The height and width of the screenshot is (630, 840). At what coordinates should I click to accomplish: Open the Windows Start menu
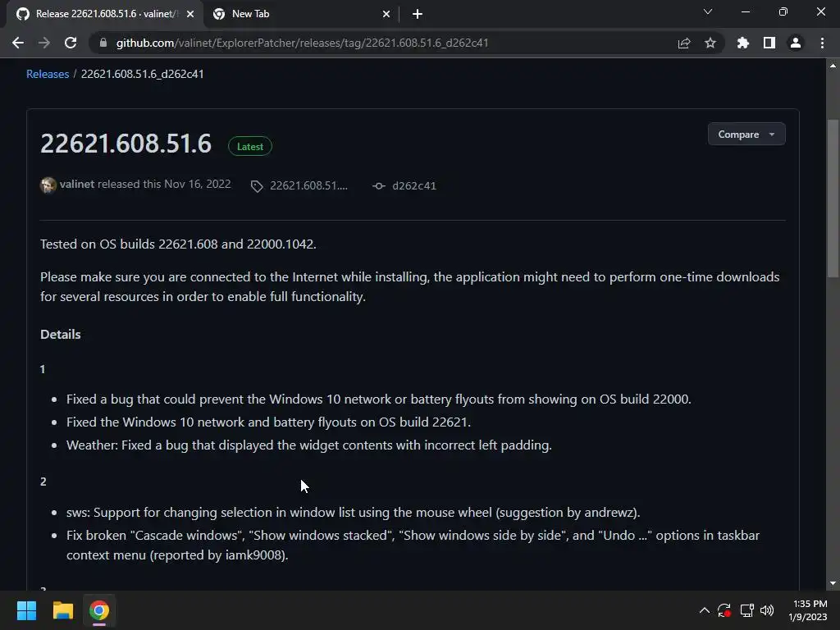tap(26, 610)
